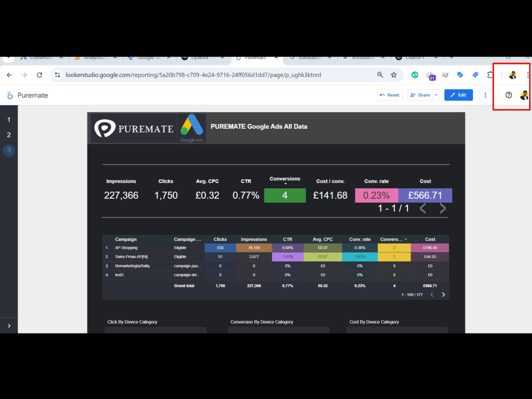Screen dimensions: 532x399
Task: Open the Looker Studio account avatar
Action: coord(524,95)
